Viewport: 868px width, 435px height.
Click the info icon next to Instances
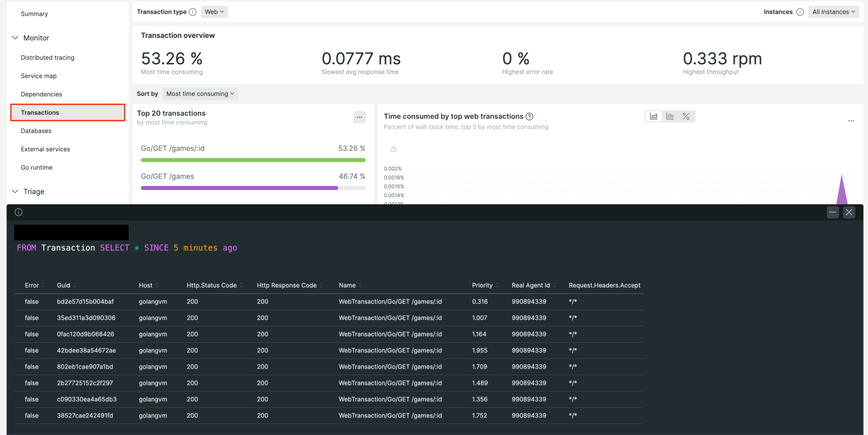click(799, 12)
